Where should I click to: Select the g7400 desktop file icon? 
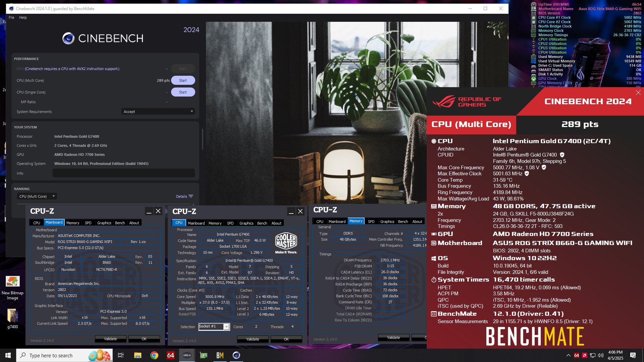click(x=12, y=319)
